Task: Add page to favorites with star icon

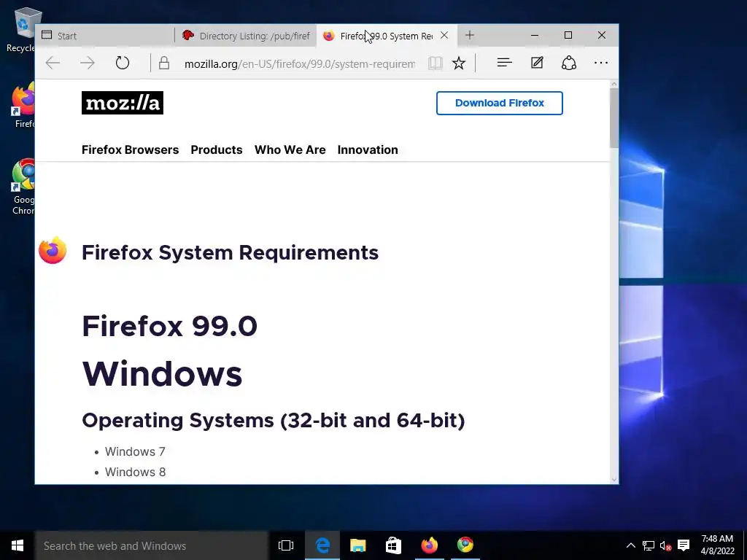Action: click(x=459, y=63)
